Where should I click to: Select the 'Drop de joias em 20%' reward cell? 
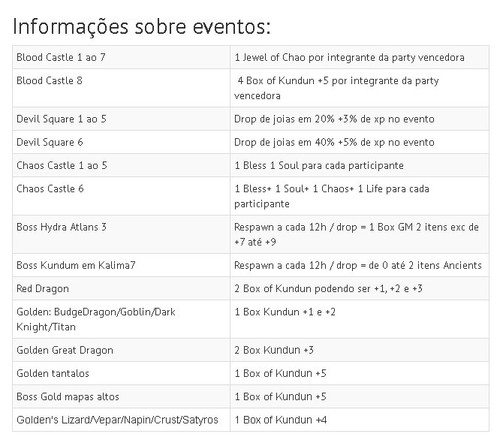[x=360, y=119]
